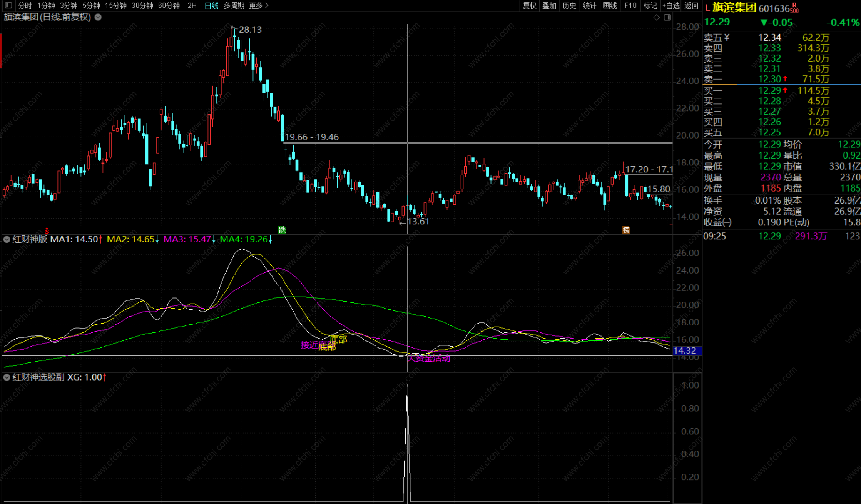Expand the 红财神选股副 indicator menu

pos(7,377)
